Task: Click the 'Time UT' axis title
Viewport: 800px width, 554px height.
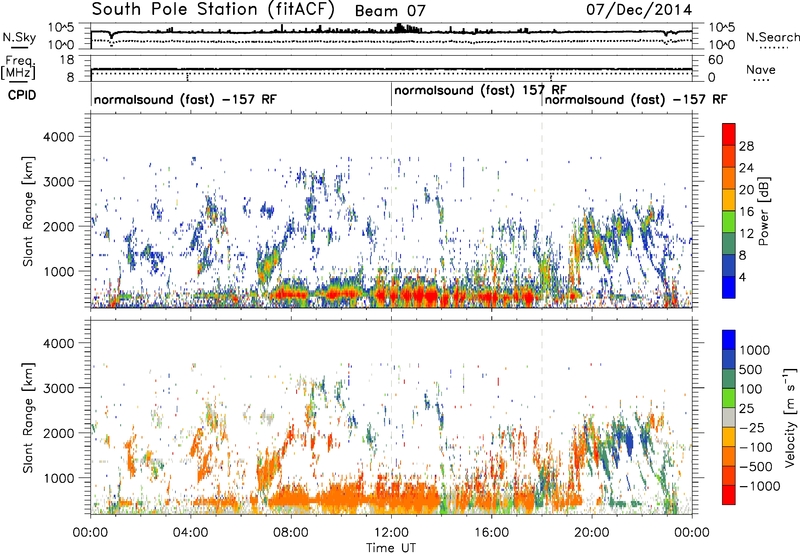Action: coord(391,548)
